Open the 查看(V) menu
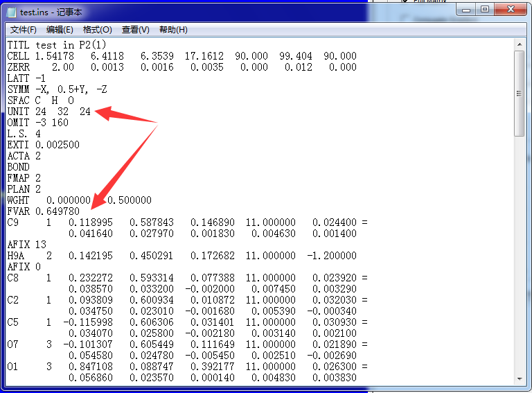This screenshot has height=393, width=532. 135,30
